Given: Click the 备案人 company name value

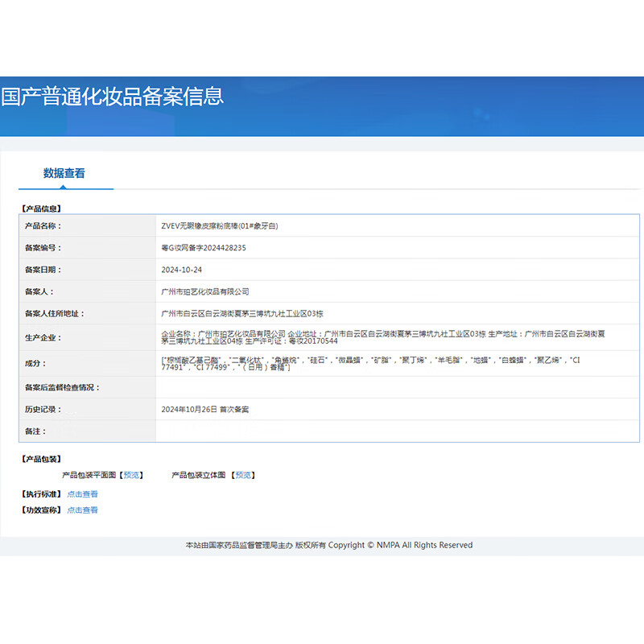Looking at the screenshot, I should coord(205,291).
